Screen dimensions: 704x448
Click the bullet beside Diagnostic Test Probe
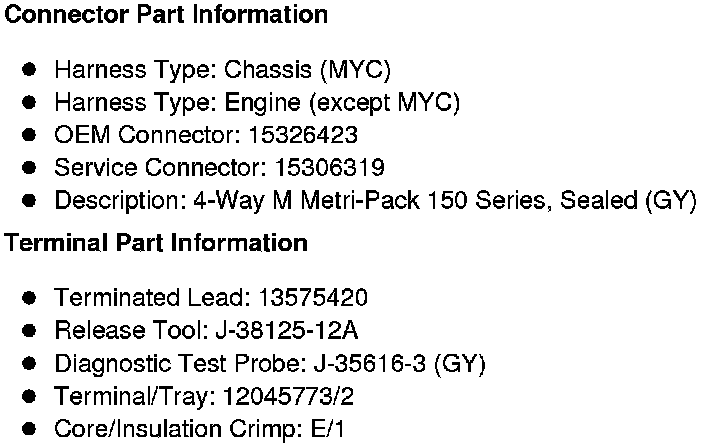(x=30, y=364)
